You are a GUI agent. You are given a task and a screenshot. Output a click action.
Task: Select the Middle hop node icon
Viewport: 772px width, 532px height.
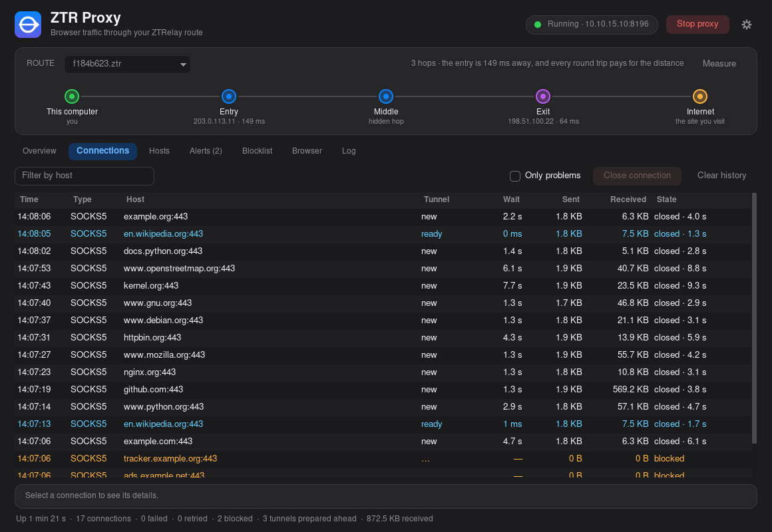point(386,96)
